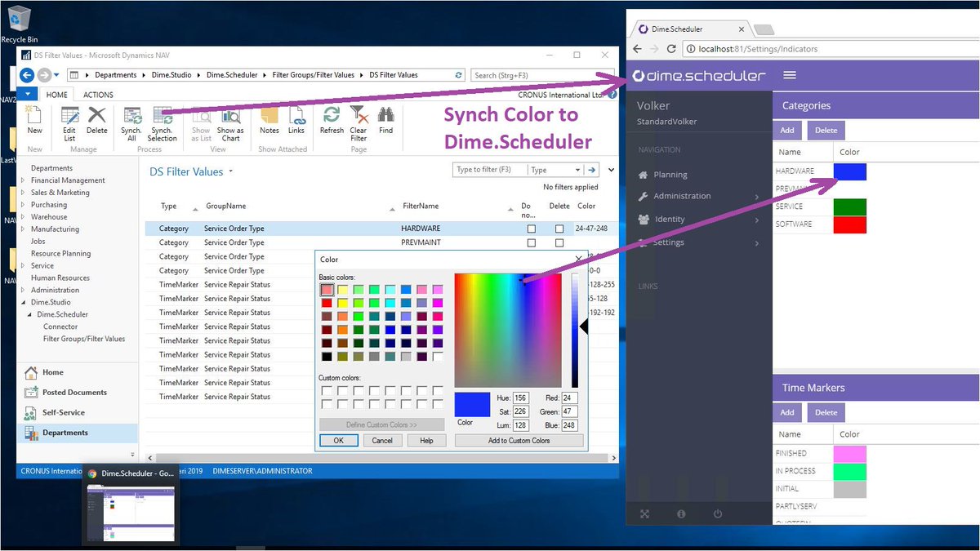Click the power icon in Dime.Scheduler sidebar
This screenshot has height=551, width=980.
click(718, 514)
